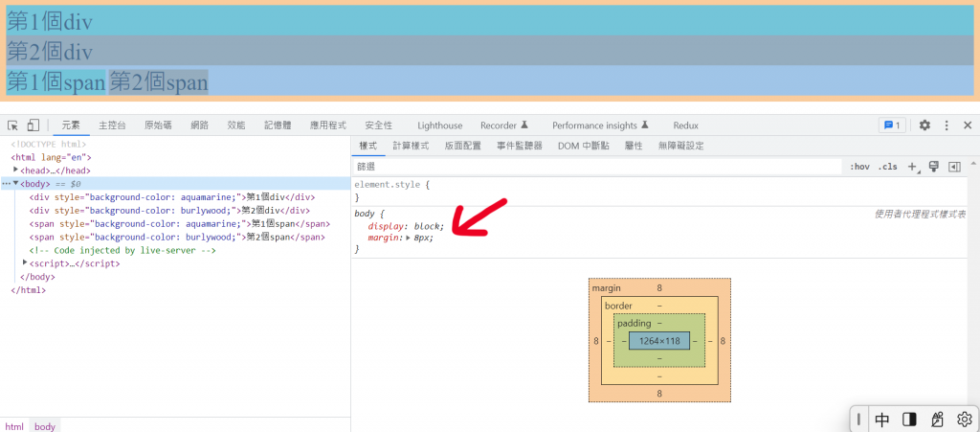
Task: Select the closing </html> tag row
Action: tap(29, 290)
